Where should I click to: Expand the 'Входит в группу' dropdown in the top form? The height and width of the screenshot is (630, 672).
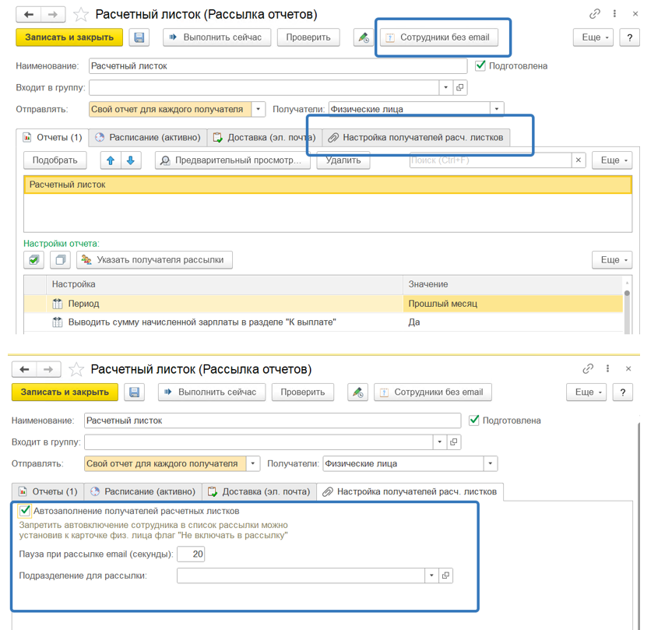click(445, 87)
